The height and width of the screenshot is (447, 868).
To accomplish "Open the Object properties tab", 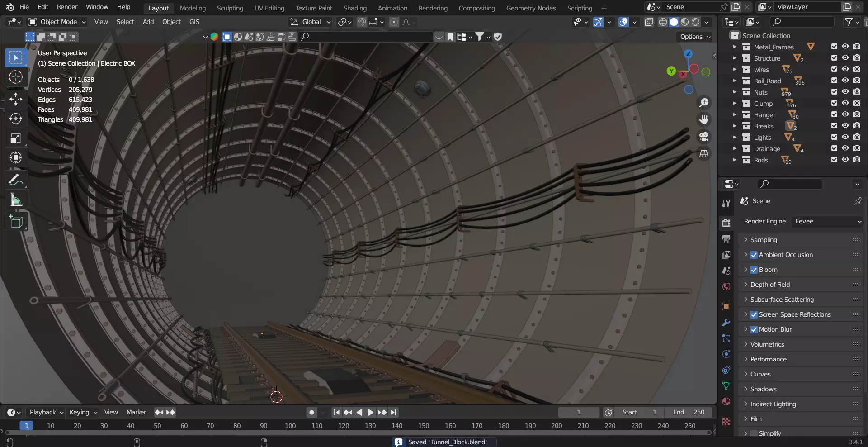I will [726, 306].
